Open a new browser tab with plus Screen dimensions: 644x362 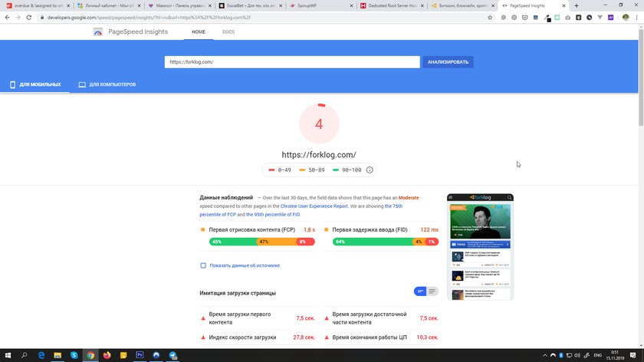click(x=577, y=6)
